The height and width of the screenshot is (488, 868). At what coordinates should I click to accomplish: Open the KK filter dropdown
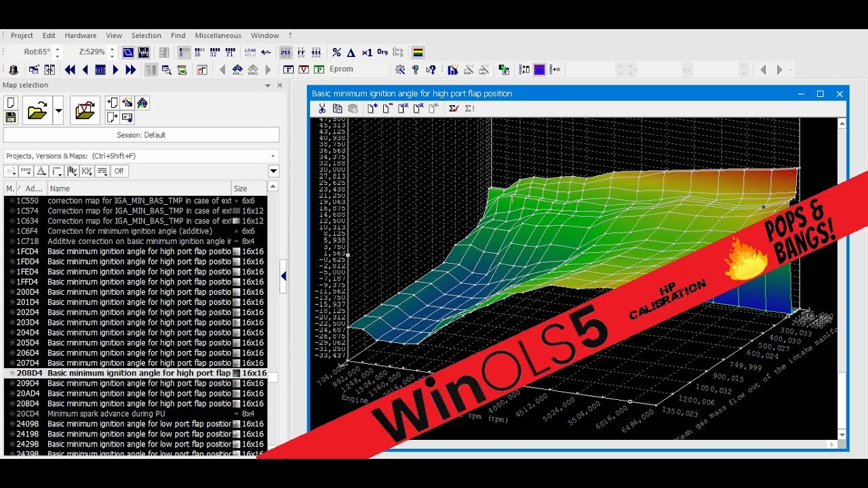point(87,171)
